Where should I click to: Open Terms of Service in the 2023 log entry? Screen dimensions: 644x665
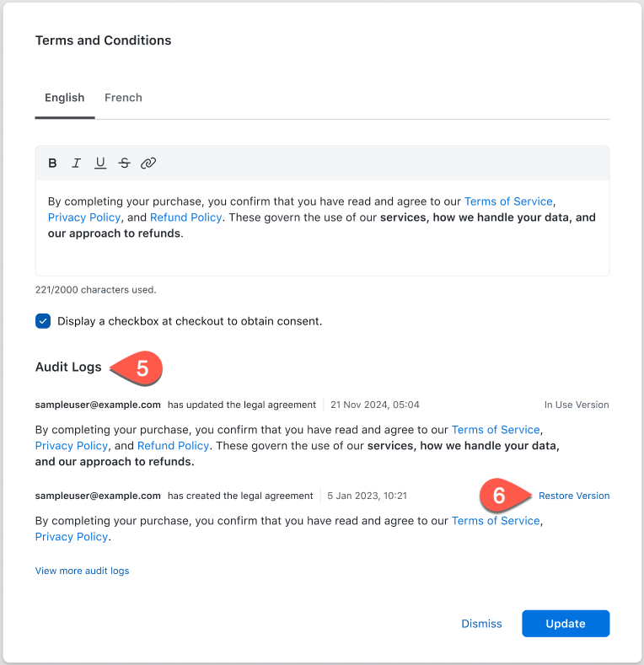tap(496, 521)
